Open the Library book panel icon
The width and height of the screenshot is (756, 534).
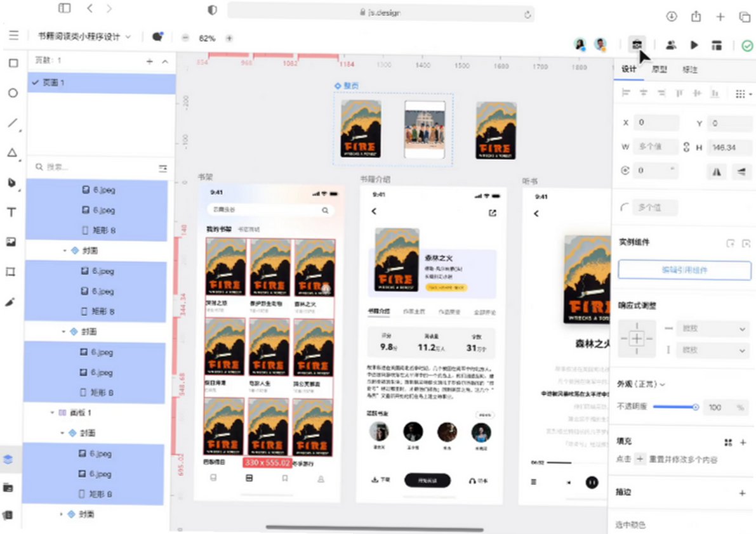[7, 516]
